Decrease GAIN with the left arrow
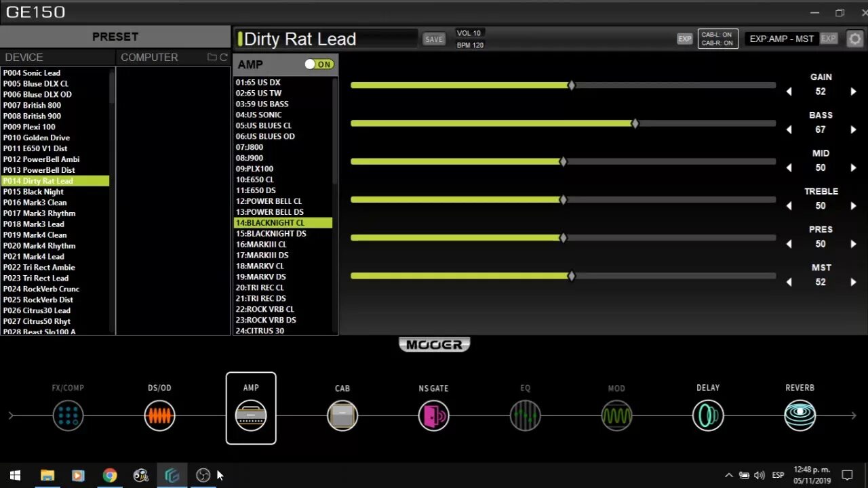The width and height of the screenshot is (868, 488). click(x=789, y=91)
